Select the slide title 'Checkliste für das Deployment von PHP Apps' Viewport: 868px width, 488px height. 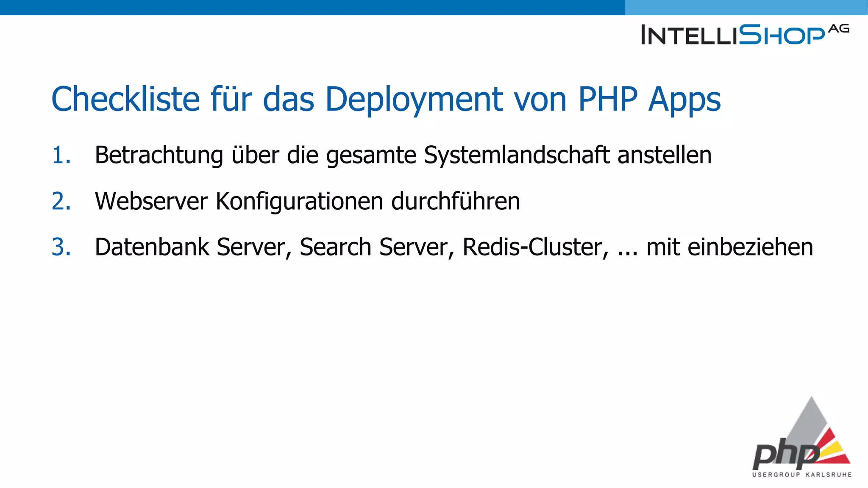pos(386,100)
